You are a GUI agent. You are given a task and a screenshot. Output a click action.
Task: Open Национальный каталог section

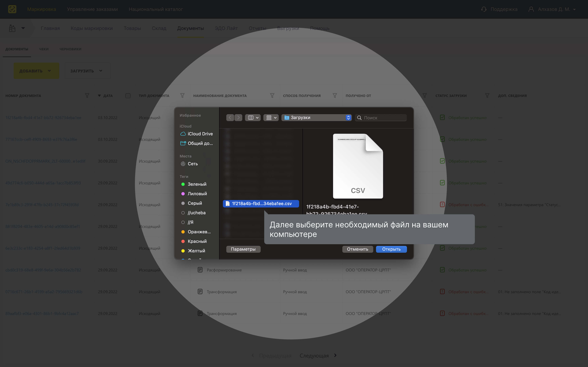(x=156, y=9)
